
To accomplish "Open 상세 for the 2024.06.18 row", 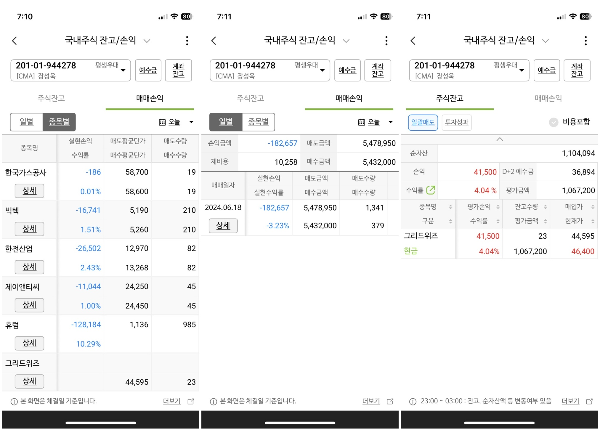I will pyautogui.click(x=223, y=225).
